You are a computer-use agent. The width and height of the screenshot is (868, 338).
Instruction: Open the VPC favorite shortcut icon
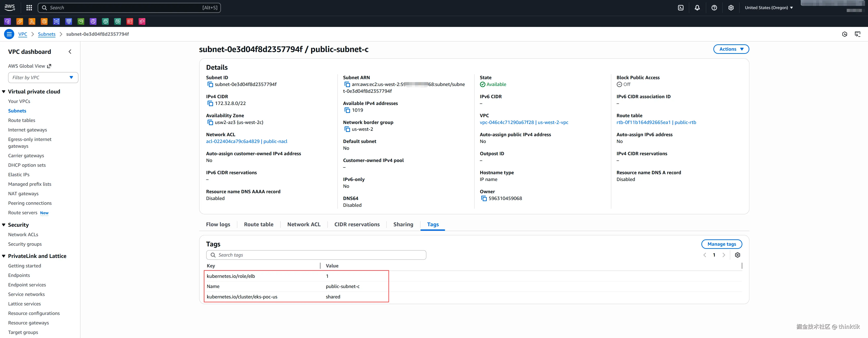(x=7, y=21)
